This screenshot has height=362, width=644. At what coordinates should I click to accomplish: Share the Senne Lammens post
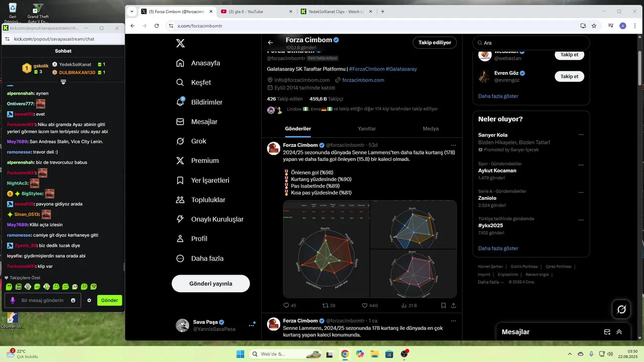click(453, 305)
